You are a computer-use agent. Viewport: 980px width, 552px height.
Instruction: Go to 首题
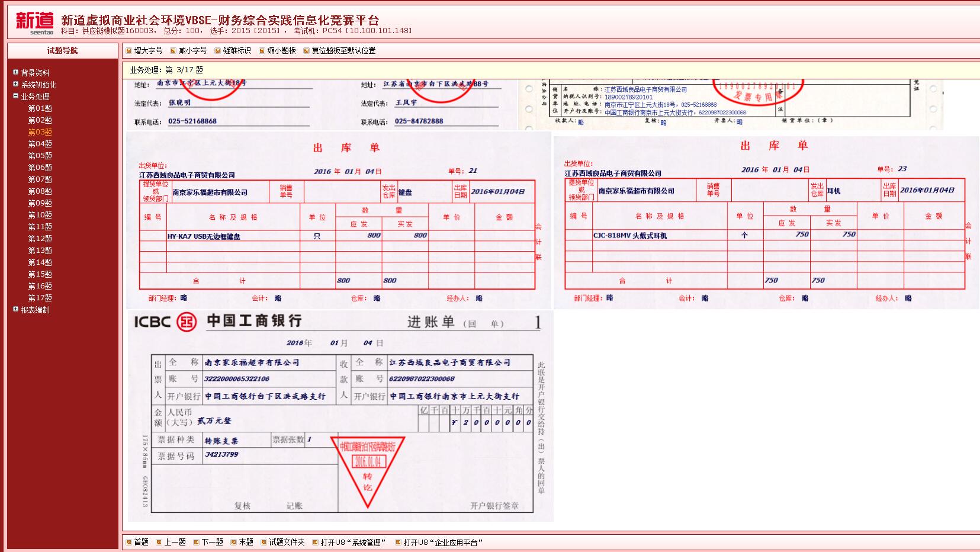click(141, 543)
